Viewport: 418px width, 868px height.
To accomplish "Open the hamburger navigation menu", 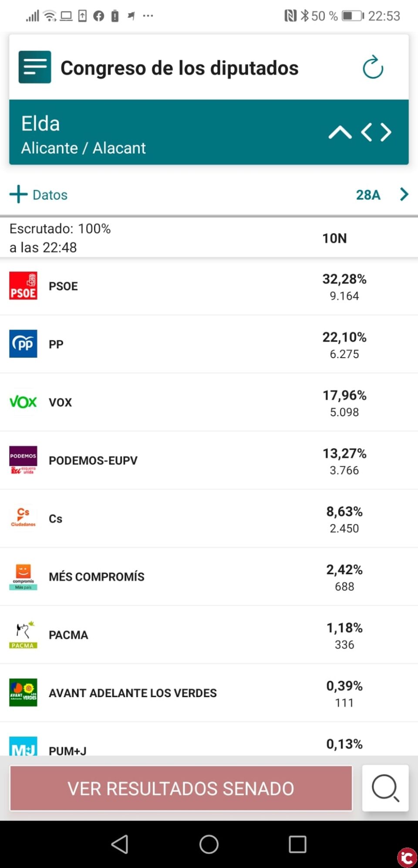I will tap(35, 67).
